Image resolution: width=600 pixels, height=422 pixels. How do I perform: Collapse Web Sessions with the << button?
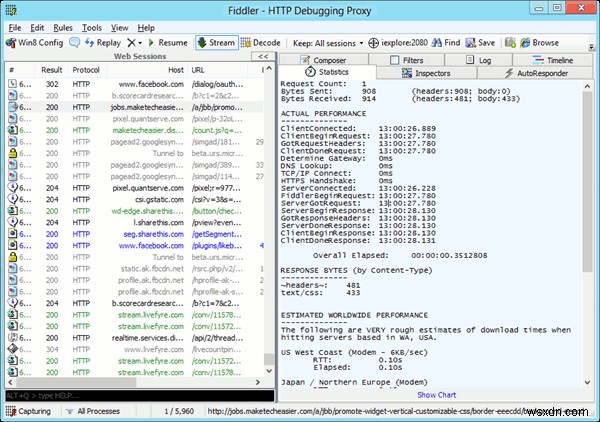263,56
